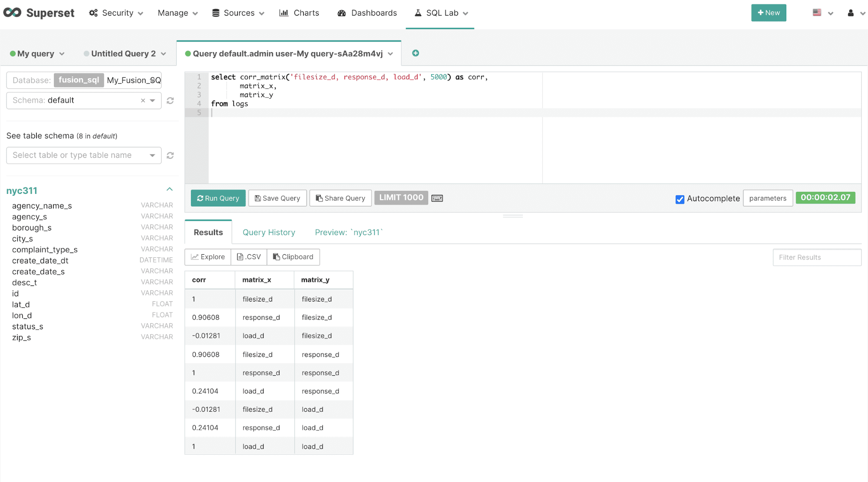This screenshot has height=482, width=868.
Task: Click the lat_d column entry
Action: coord(21,305)
